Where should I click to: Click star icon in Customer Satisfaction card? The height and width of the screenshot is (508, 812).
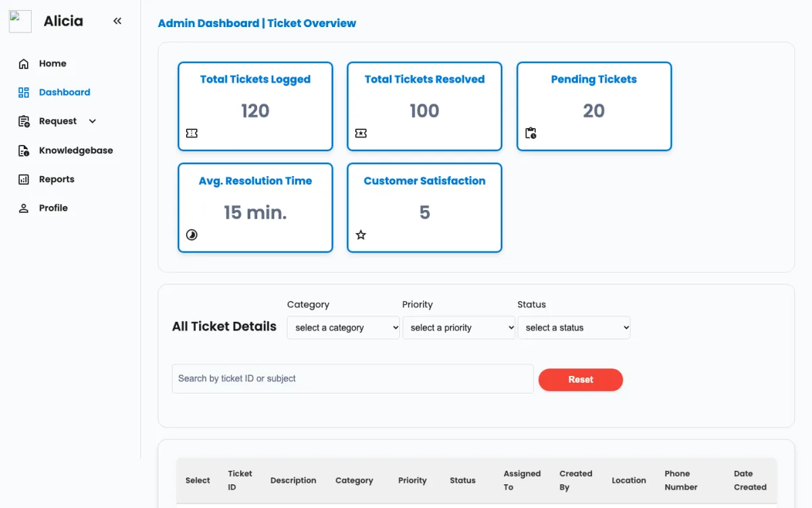coord(361,235)
